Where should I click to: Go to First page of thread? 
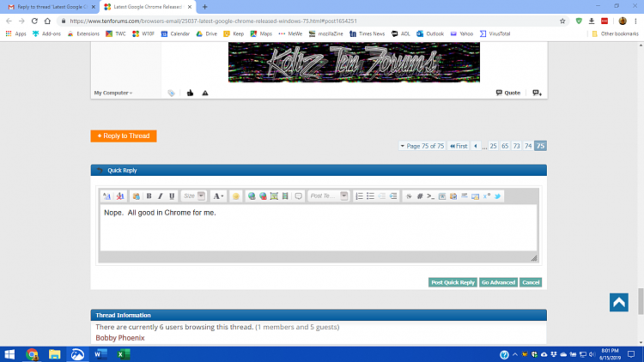tap(459, 146)
